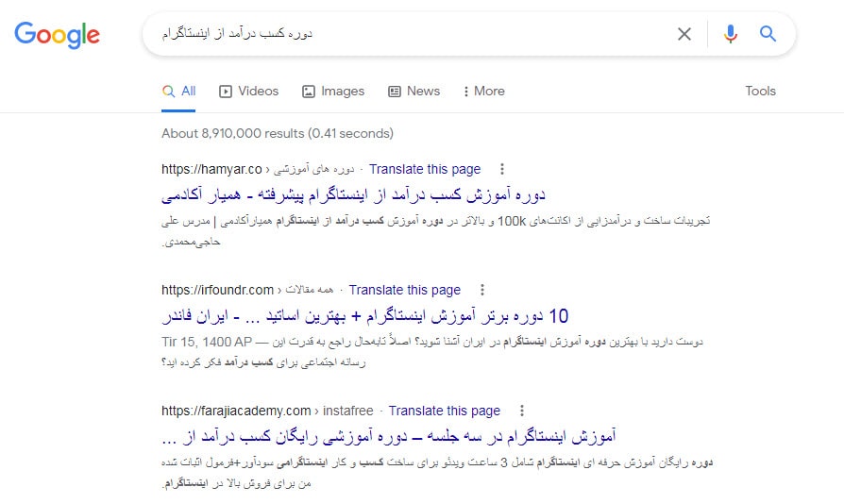Viewport: 844px width, 504px height.
Task: Submit search with the magnifier icon
Action: pyautogui.click(x=768, y=34)
